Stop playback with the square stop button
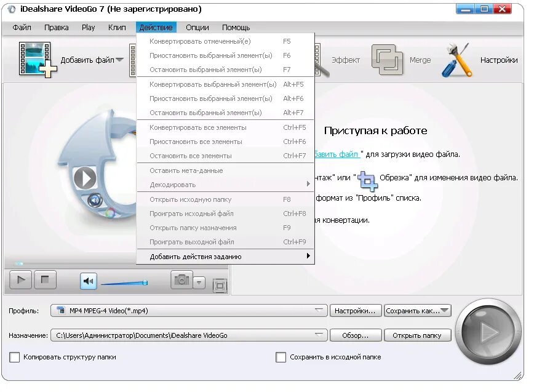This screenshot has height=392, width=534. 45,280
